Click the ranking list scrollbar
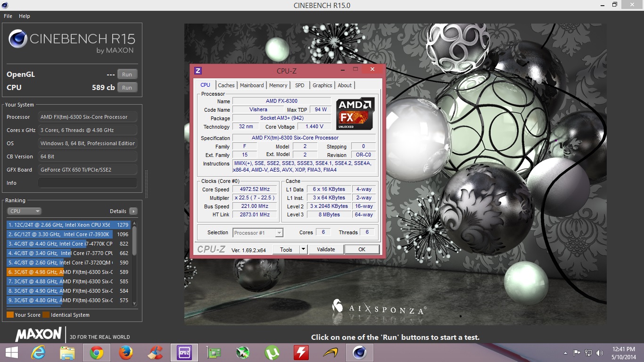 pyautogui.click(x=134, y=240)
